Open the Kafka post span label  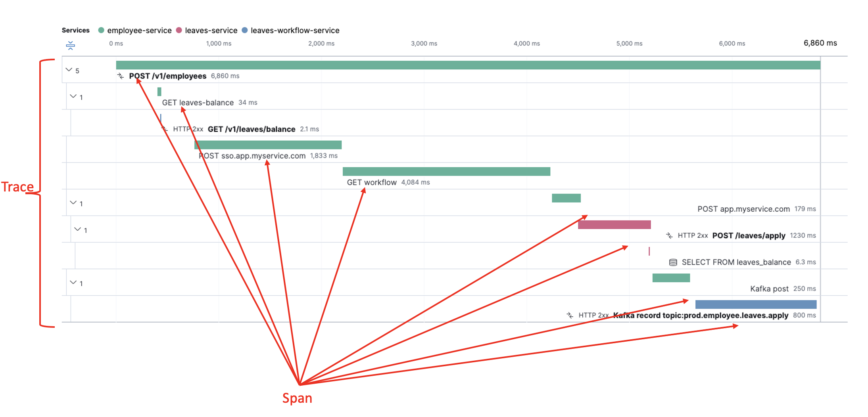(769, 289)
